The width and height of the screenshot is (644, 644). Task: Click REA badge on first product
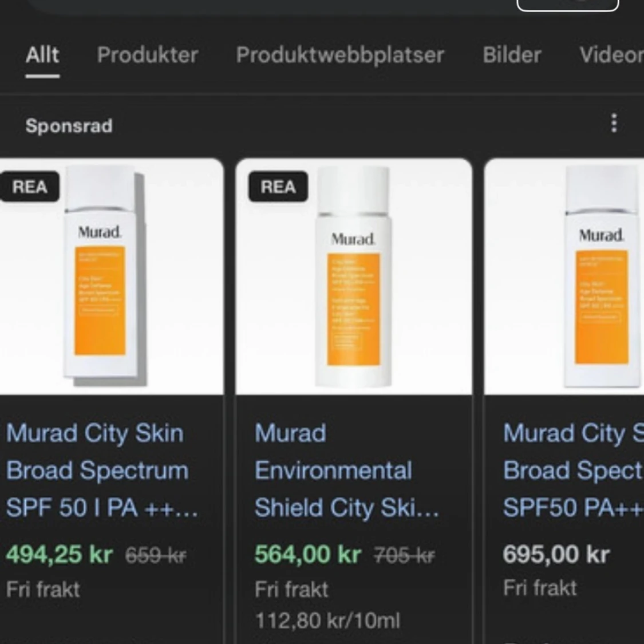coord(30,187)
